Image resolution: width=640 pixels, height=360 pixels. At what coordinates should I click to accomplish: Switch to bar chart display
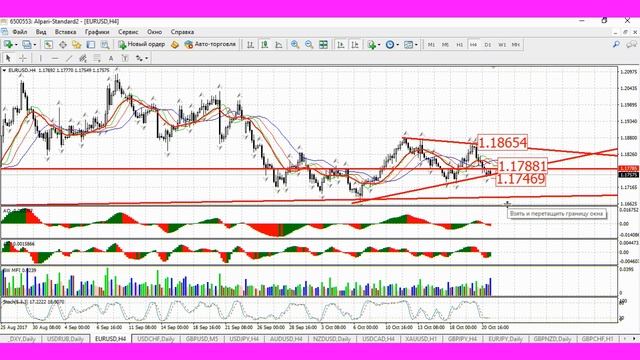pyautogui.click(x=250, y=44)
